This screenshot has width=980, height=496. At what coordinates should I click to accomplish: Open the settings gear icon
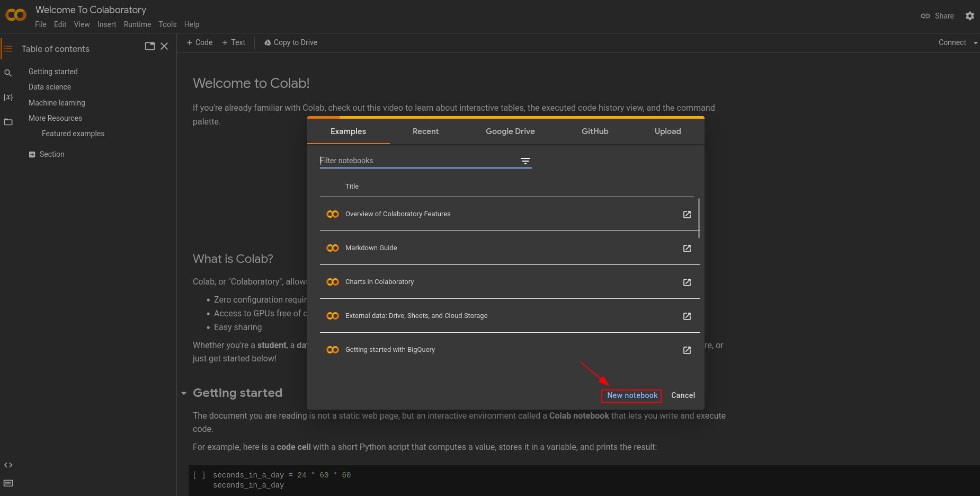click(970, 16)
